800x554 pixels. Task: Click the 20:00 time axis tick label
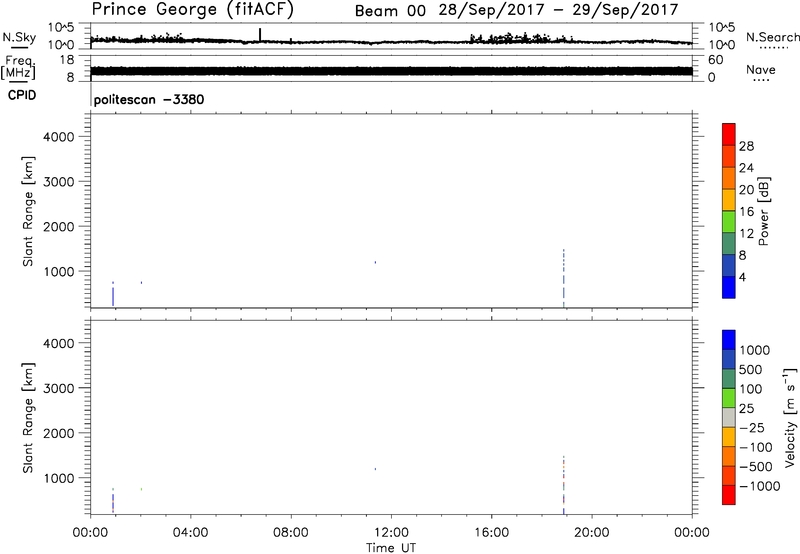tap(591, 533)
